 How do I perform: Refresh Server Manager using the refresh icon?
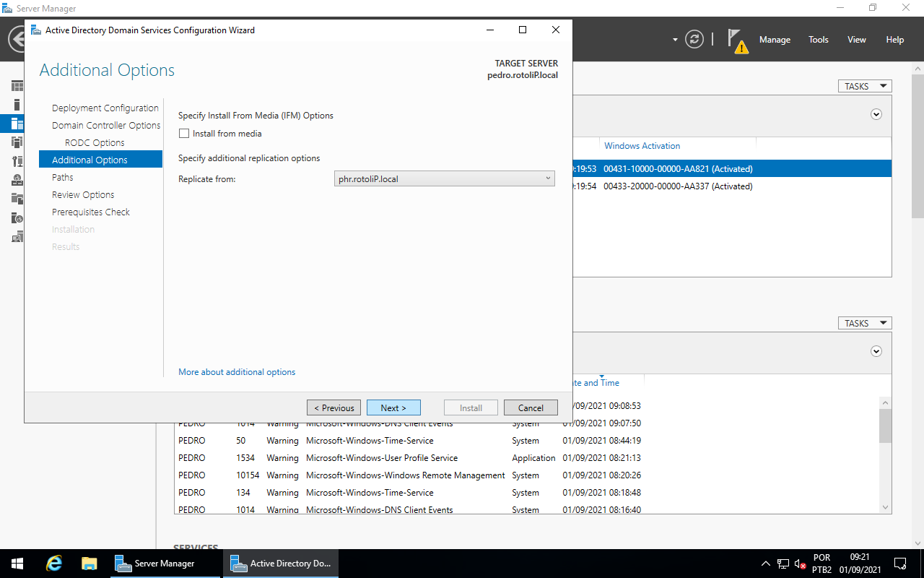click(694, 39)
